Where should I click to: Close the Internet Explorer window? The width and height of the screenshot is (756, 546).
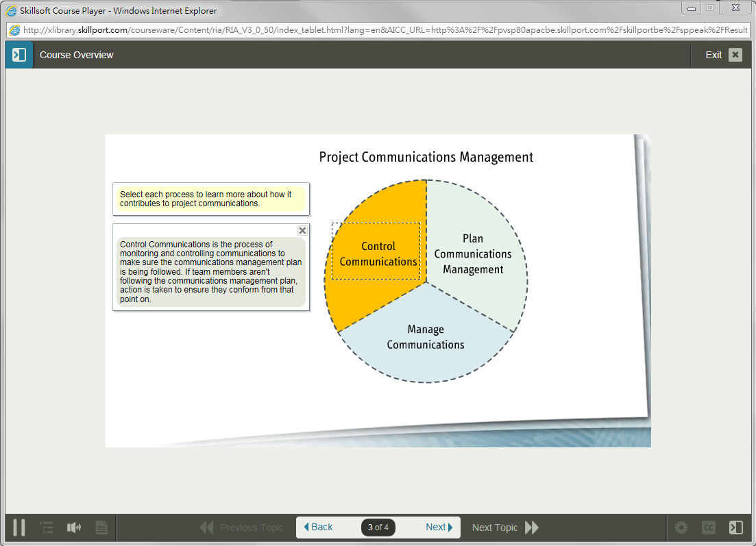click(x=735, y=8)
